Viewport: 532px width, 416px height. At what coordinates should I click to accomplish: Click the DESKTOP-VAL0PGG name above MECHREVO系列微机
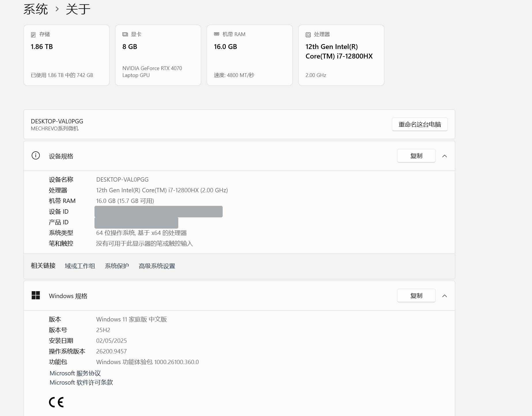57,121
